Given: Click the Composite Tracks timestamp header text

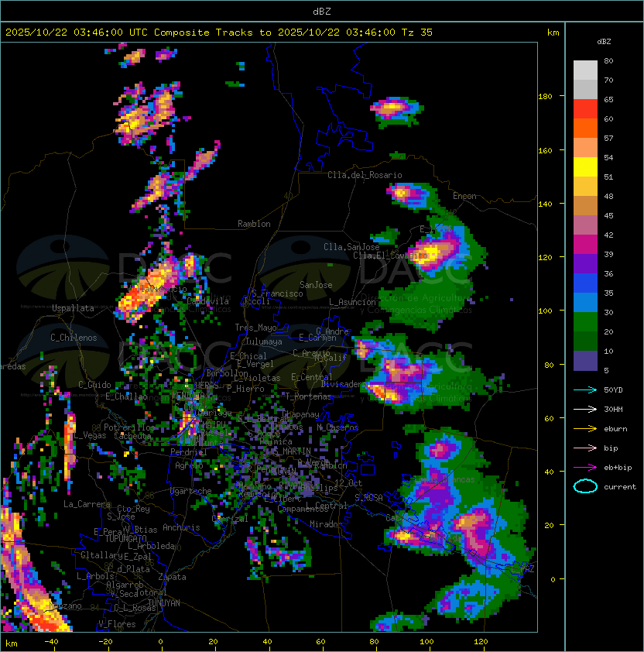Looking at the screenshot, I should 219,33.
